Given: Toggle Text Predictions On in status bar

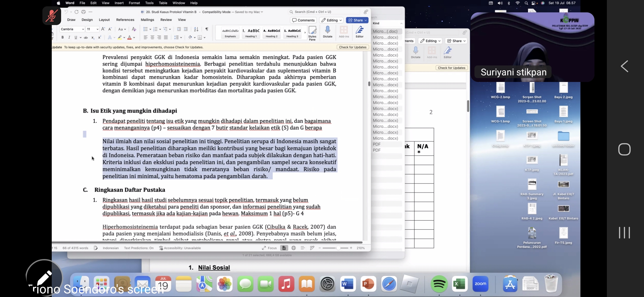Looking at the screenshot, I should (139, 248).
